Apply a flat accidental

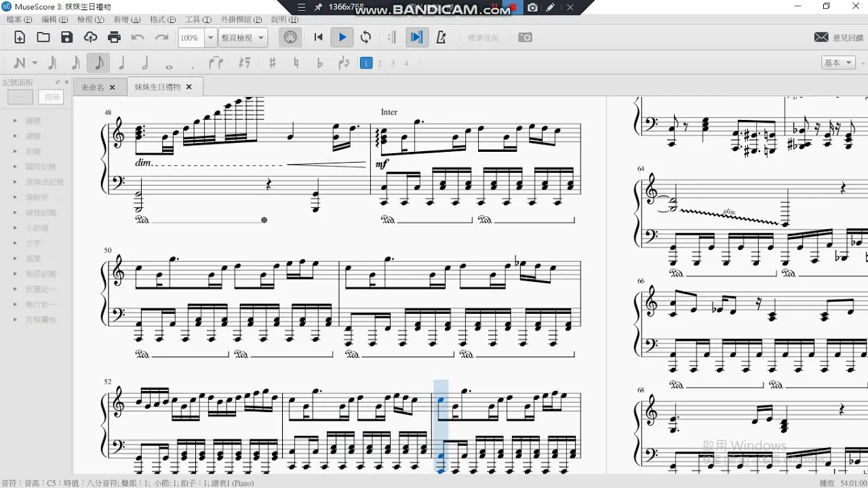coord(319,63)
